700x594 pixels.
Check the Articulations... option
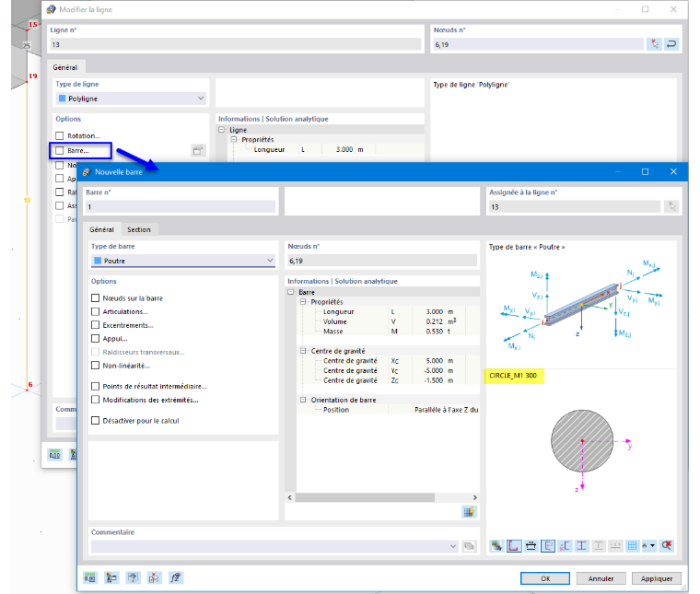(x=95, y=311)
